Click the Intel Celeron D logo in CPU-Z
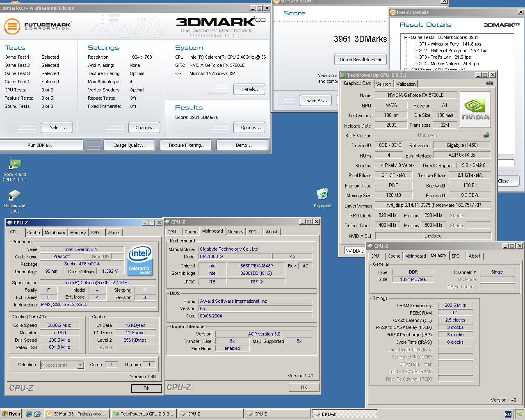 click(x=140, y=260)
